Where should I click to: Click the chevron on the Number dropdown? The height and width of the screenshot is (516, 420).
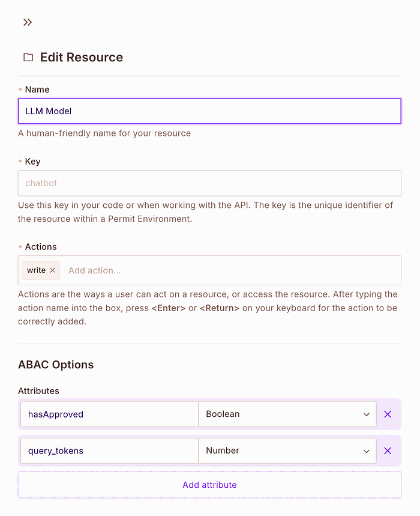366,451
